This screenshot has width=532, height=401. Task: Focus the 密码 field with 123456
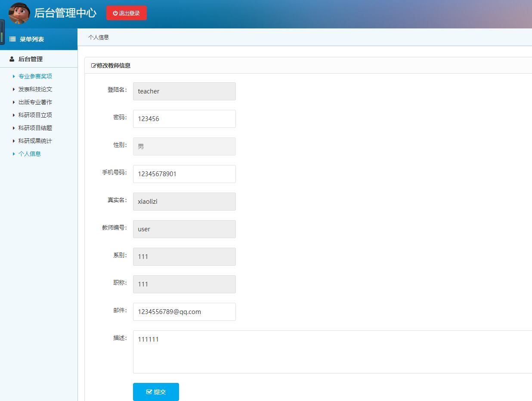[184, 119]
